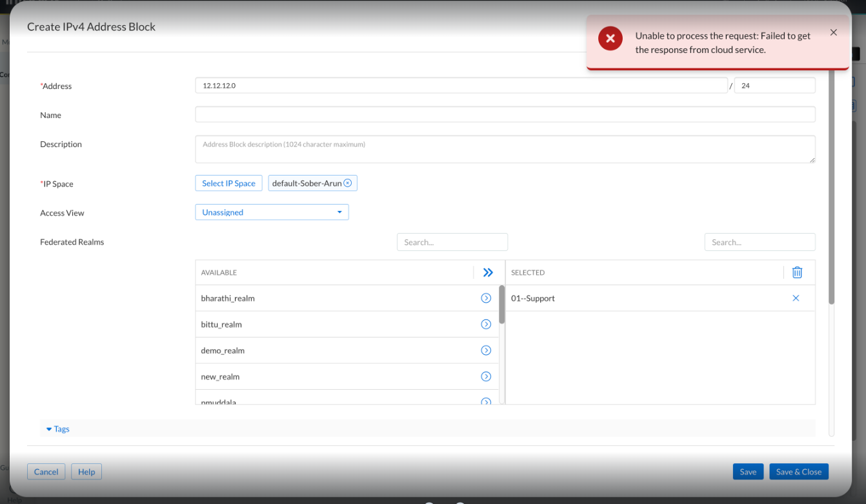The image size is (866, 504).
Task: Add bittu_realm using its arrow icon
Action: tap(486, 325)
